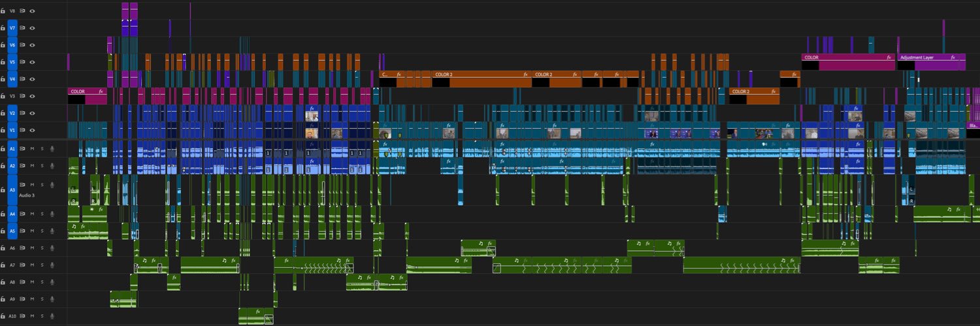Toggle sync lock on track A6
The height and width of the screenshot is (326, 980).
22,248
